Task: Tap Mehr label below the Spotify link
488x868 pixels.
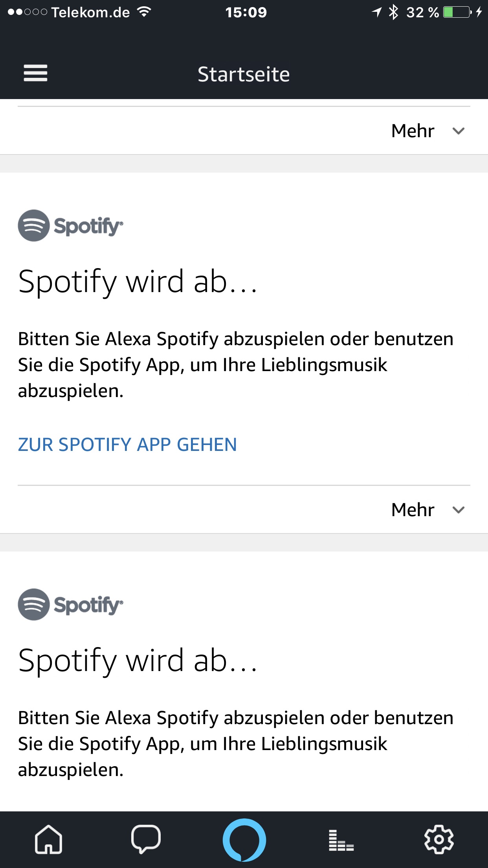Action: click(x=413, y=510)
